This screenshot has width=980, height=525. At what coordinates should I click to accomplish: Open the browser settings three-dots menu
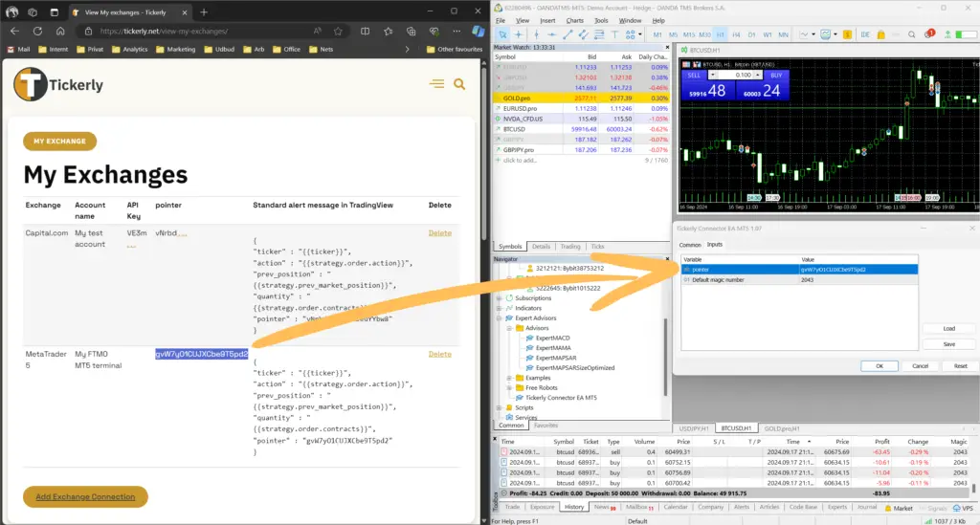(x=457, y=31)
